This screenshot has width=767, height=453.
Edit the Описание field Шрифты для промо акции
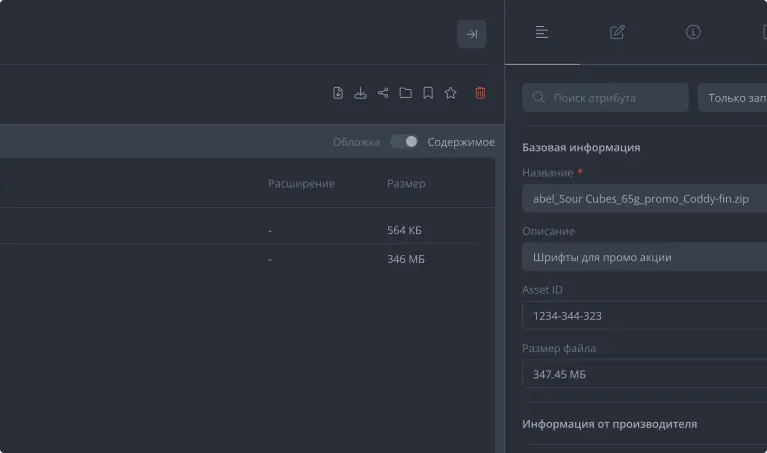(x=645, y=257)
